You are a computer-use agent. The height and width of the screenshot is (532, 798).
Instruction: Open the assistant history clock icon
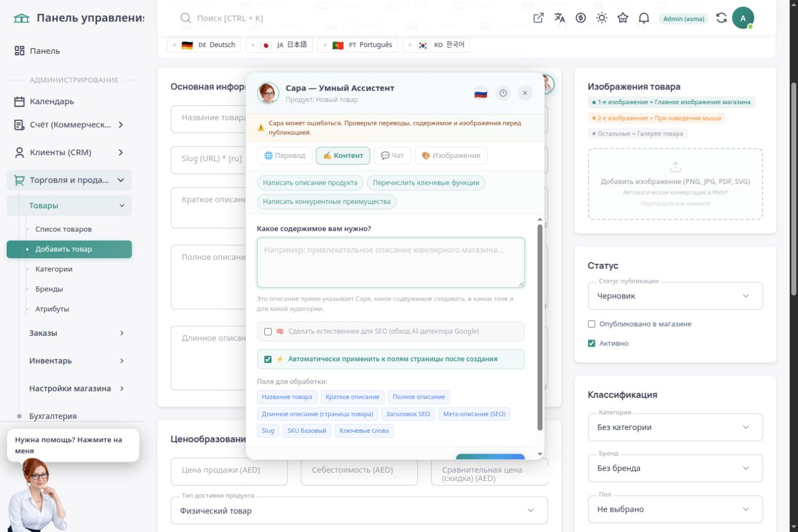coord(503,93)
